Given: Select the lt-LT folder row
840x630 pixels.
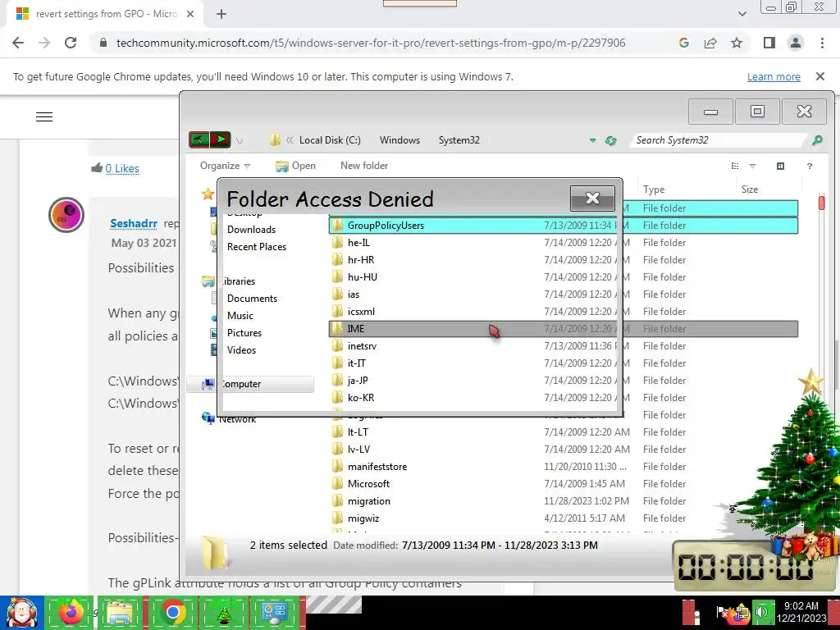Looking at the screenshot, I should coord(564,431).
